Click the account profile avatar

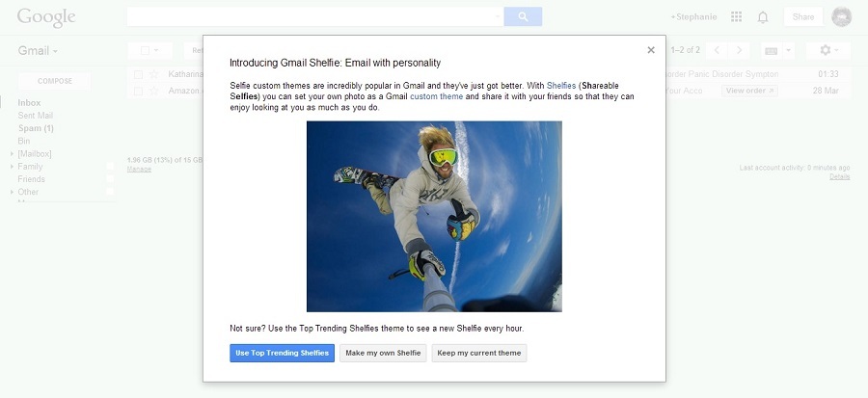(841, 17)
